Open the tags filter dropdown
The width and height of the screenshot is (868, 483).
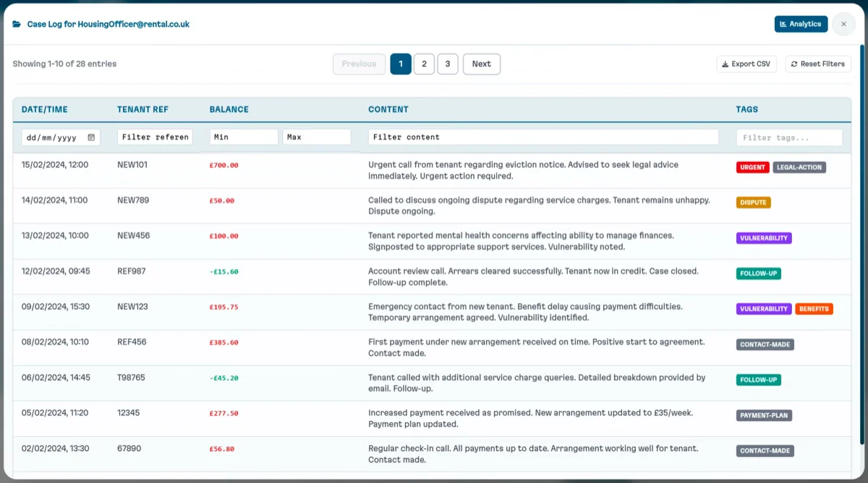pyautogui.click(x=789, y=137)
